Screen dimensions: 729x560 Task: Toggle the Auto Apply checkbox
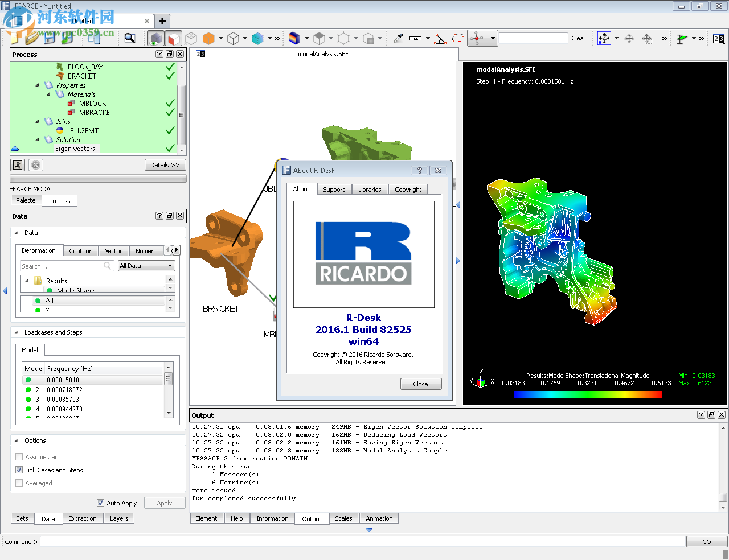point(101,503)
